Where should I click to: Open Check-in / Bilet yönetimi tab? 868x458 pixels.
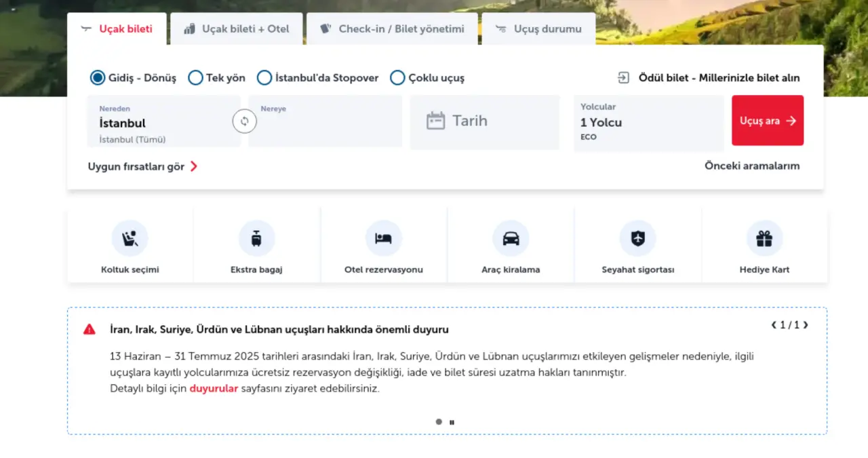(x=392, y=29)
